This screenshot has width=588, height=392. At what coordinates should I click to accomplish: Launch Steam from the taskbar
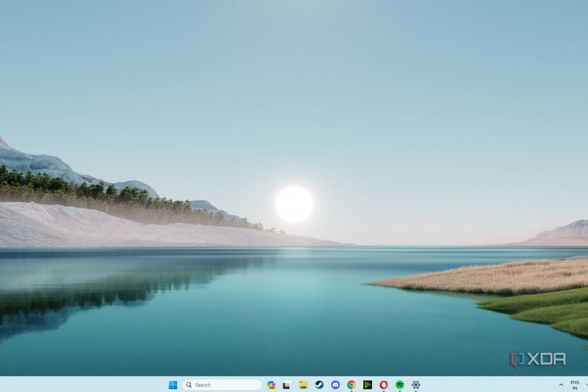(319, 385)
